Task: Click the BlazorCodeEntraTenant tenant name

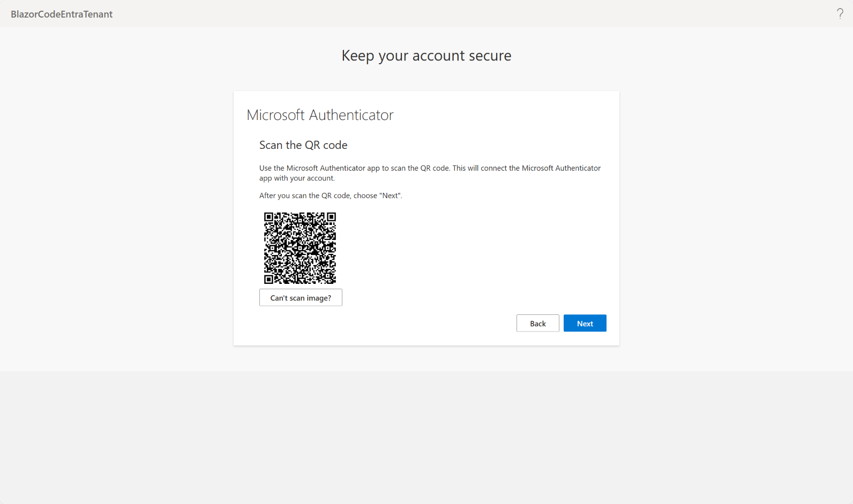Action: click(x=62, y=14)
